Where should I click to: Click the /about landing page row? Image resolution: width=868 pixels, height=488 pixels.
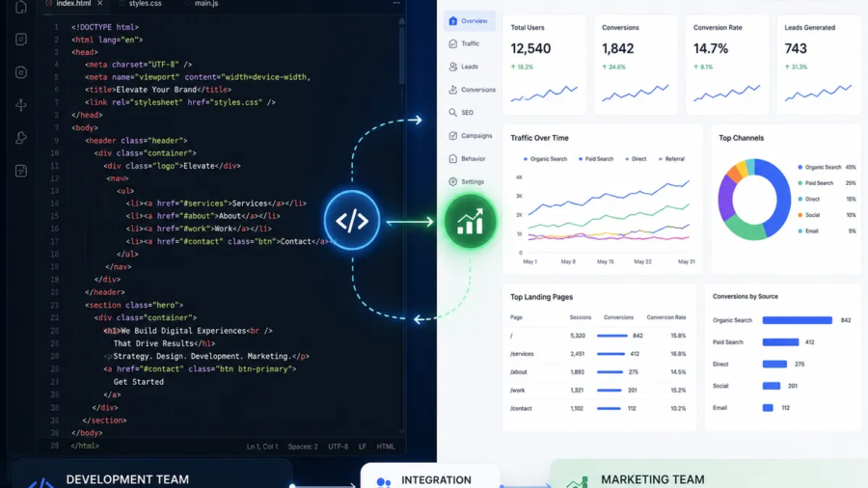pyautogui.click(x=598, y=372)
